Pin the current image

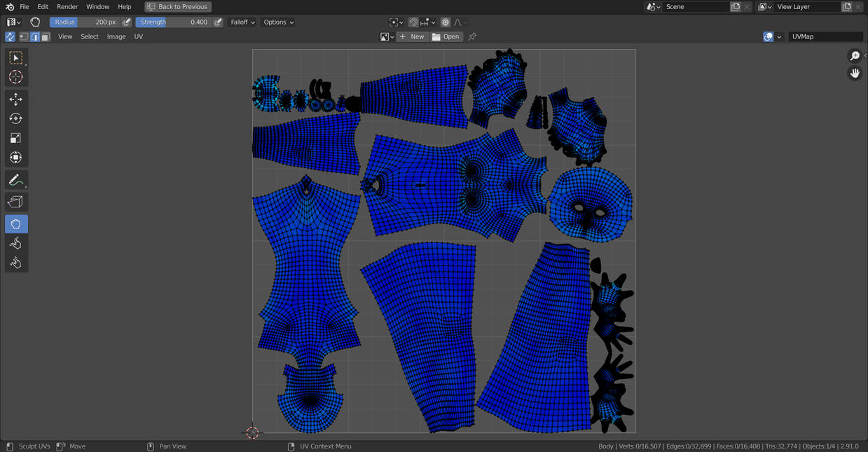[x=472, y=36]
